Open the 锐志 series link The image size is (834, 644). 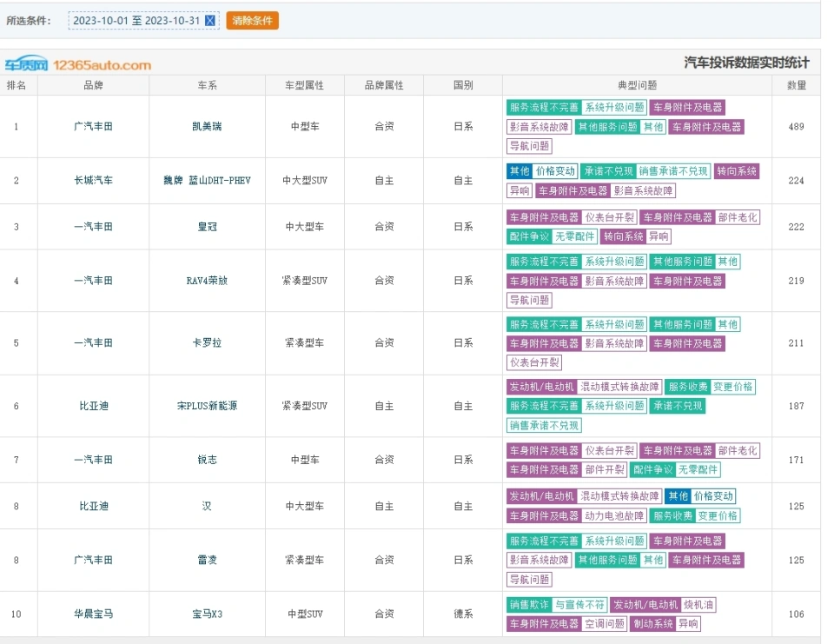[x=207, y=460]
